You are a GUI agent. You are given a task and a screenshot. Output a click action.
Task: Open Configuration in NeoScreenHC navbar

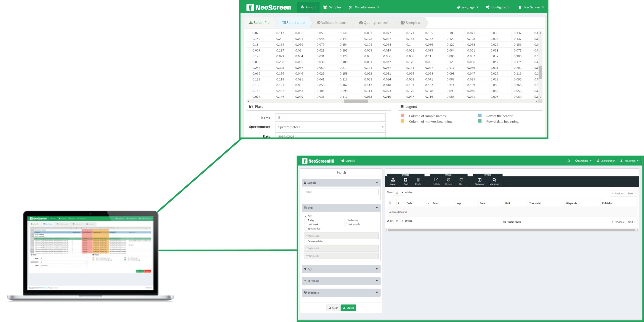pos(606,161)
